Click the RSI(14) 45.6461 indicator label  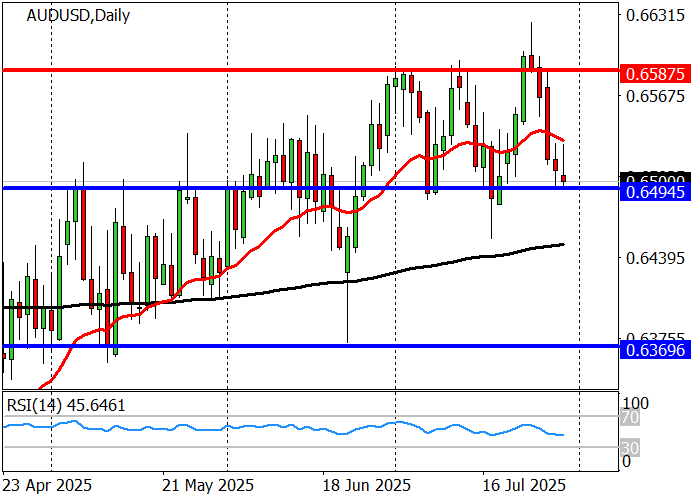click(66, 405)
